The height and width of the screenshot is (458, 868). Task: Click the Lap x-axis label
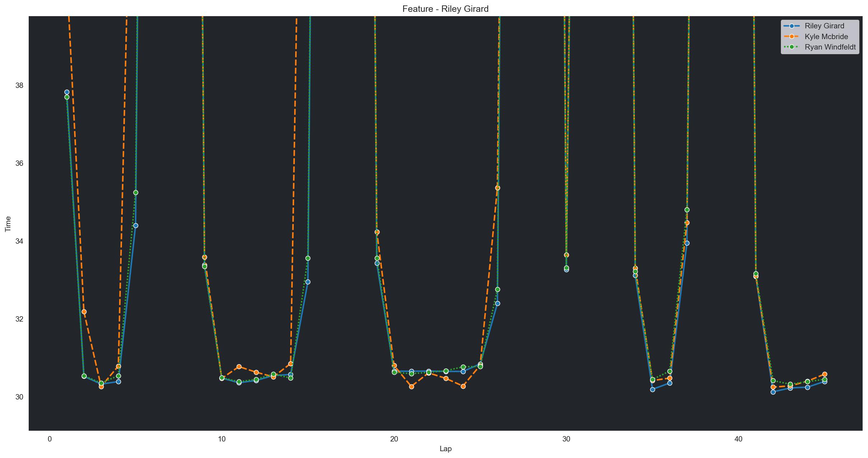click(x=445, y=449)
